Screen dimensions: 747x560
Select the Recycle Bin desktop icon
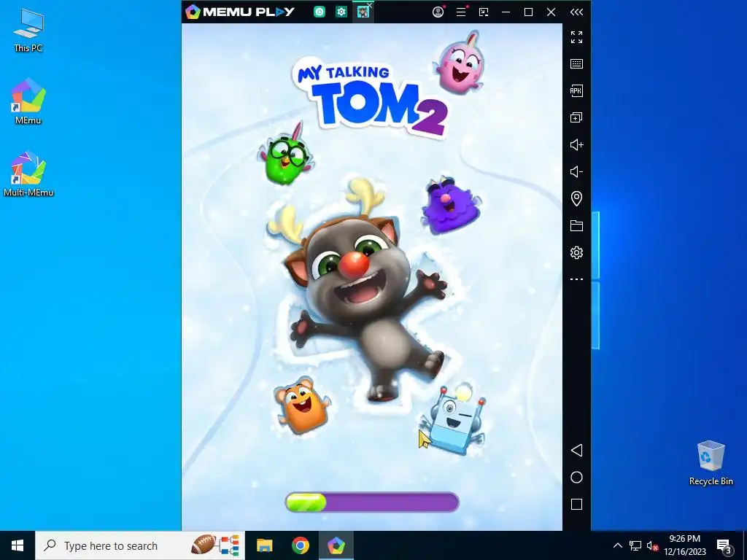[711, 463]
